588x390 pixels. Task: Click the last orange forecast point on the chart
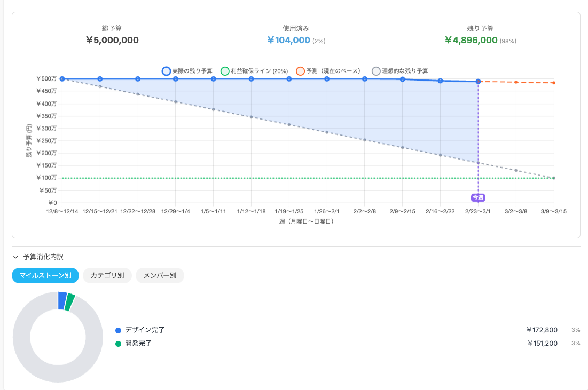click(553, 83)
